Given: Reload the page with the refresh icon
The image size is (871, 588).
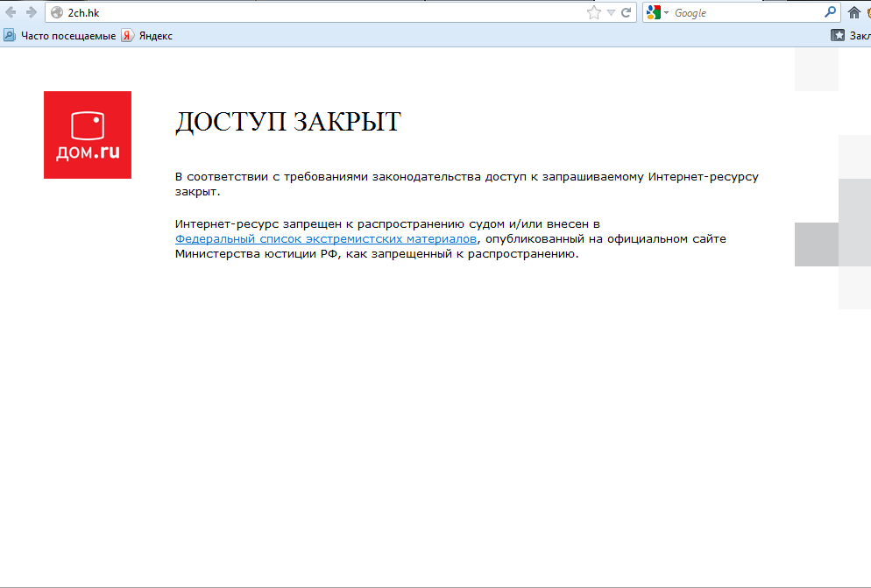Looking at the screenshot, I should point(626,13).
